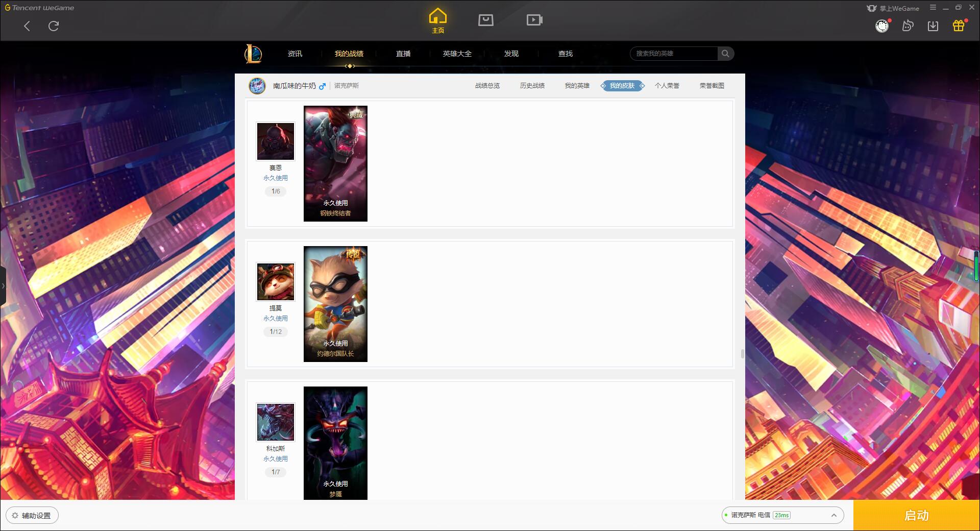This screenshot has height=531, width=980.
Task: Open the user avatar in the top right
Action: (882, 26)
